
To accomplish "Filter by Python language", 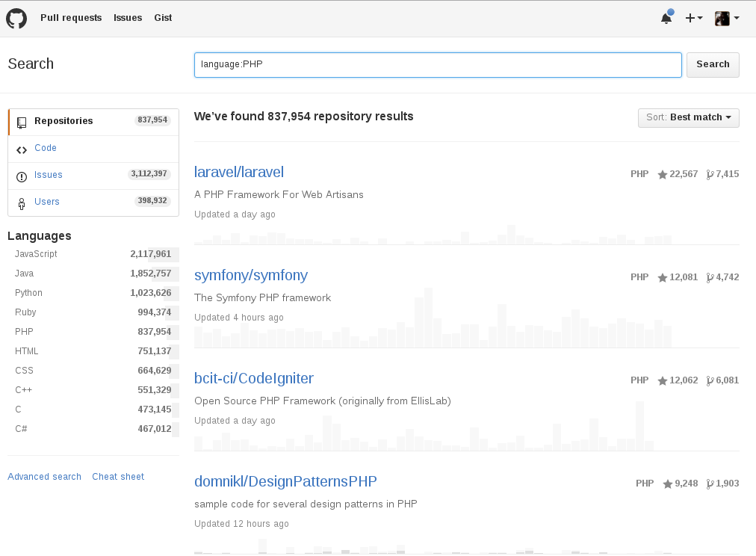I will [x=93, y=293].
